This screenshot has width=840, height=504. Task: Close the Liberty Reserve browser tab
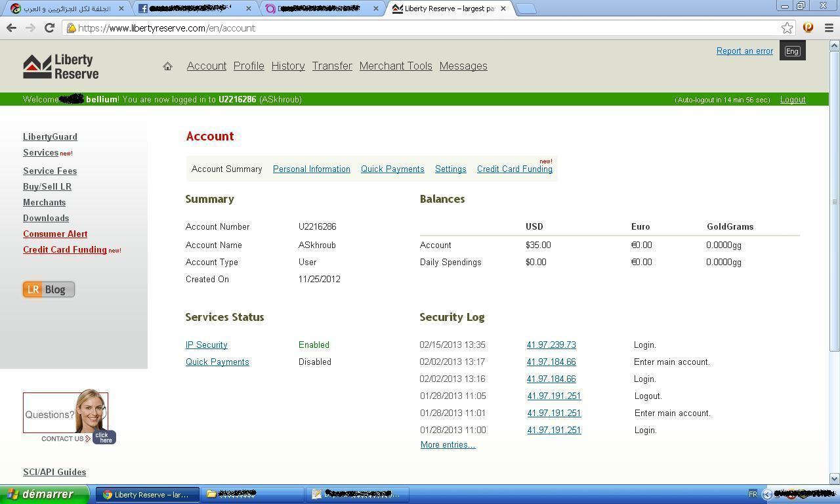click(503, 9)
